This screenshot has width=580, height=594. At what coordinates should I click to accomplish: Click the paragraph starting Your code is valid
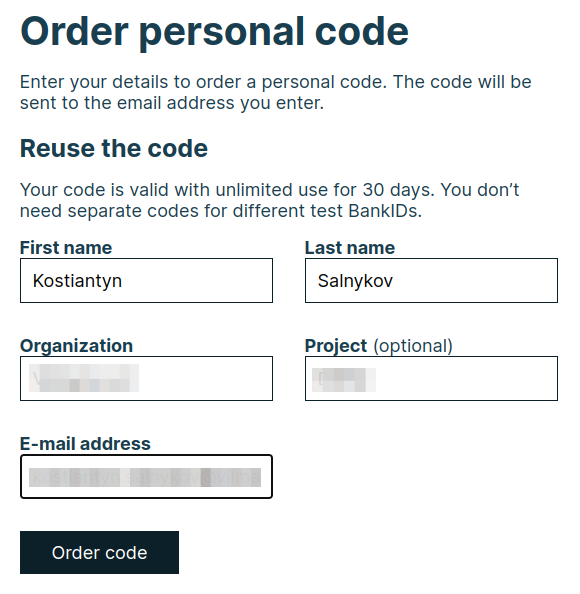pos(269,200)
